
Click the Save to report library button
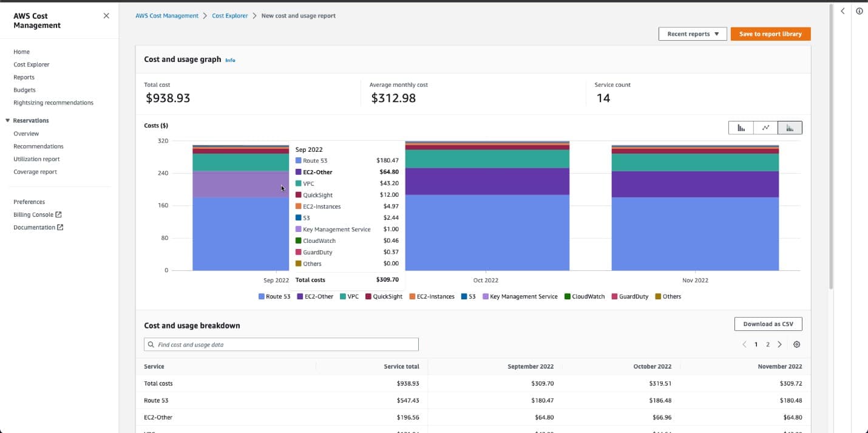(x=770, y=33)
